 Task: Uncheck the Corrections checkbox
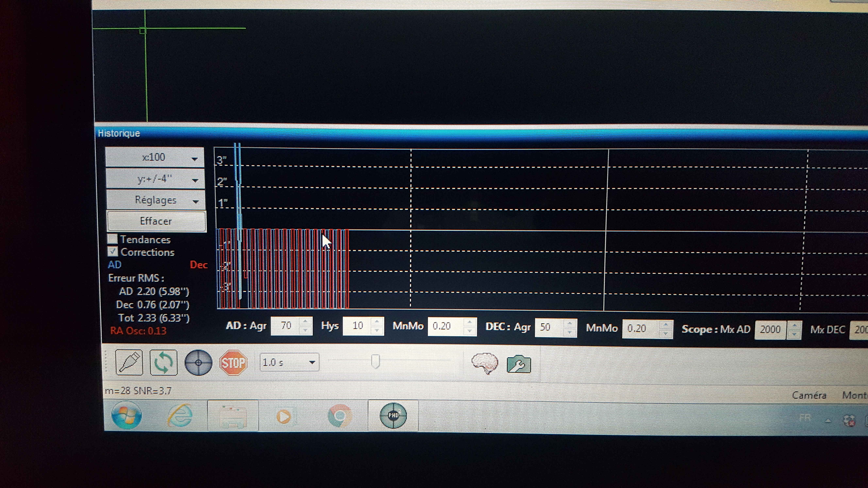click(113, 252)
